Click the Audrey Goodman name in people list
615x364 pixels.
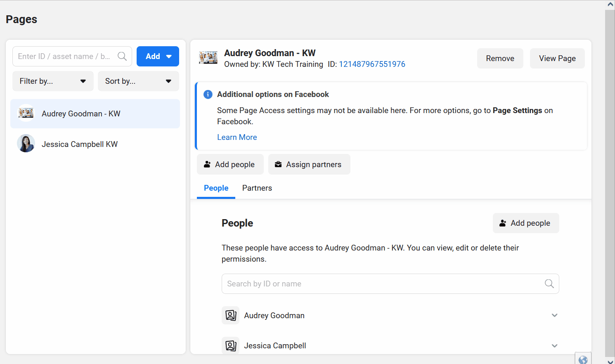pos(274,315)
